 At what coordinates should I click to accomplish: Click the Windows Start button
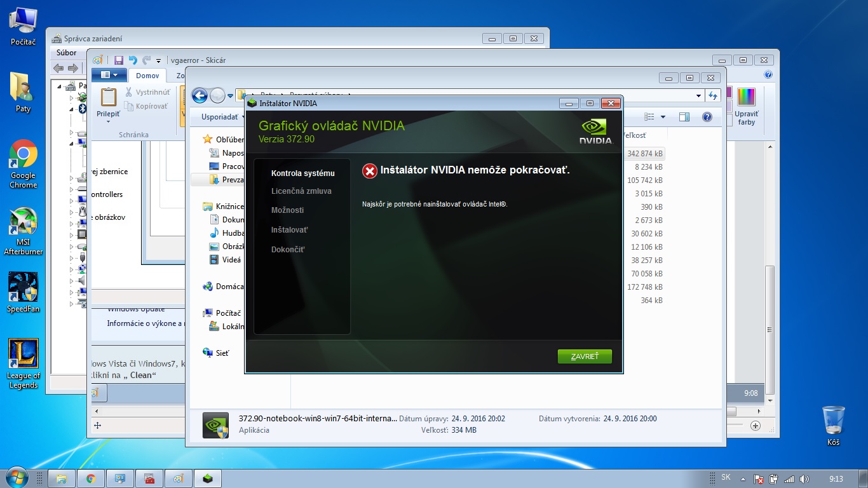click(16, 478)
